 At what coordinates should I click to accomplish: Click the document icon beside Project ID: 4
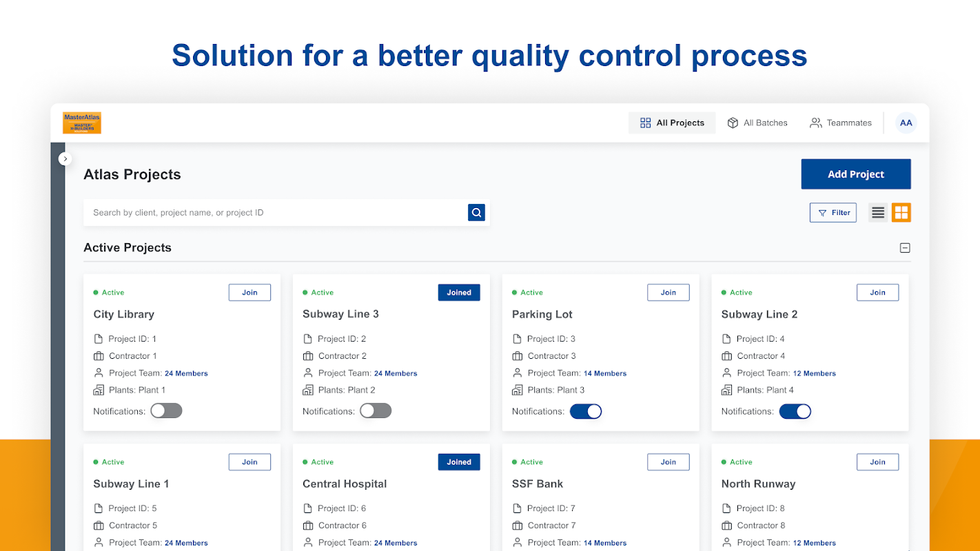tap(726, 339)
